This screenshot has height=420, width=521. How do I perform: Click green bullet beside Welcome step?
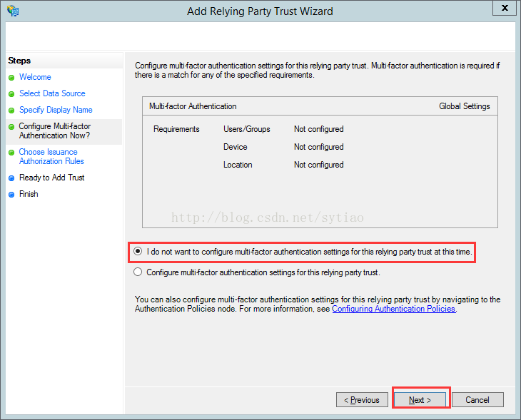pos(11,78)
